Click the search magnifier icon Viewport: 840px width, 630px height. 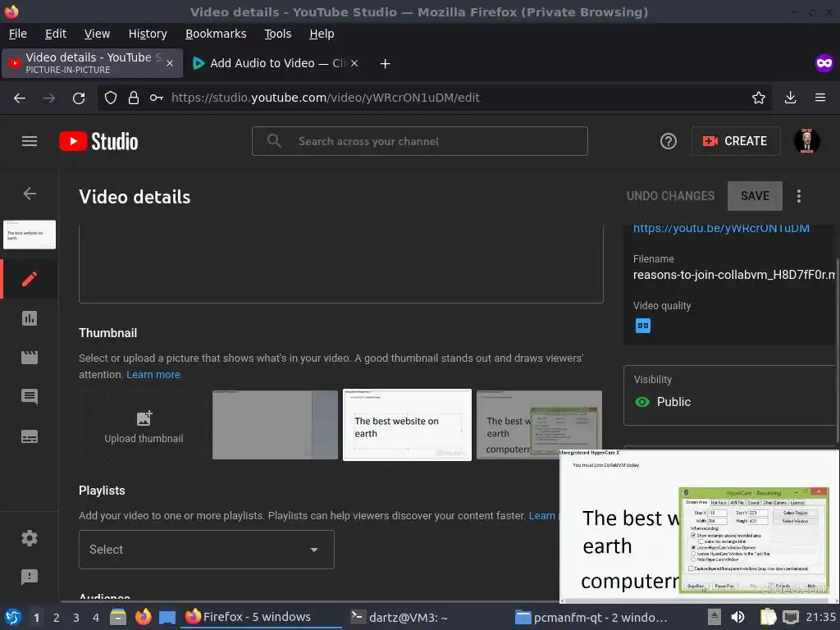point(274,141)
